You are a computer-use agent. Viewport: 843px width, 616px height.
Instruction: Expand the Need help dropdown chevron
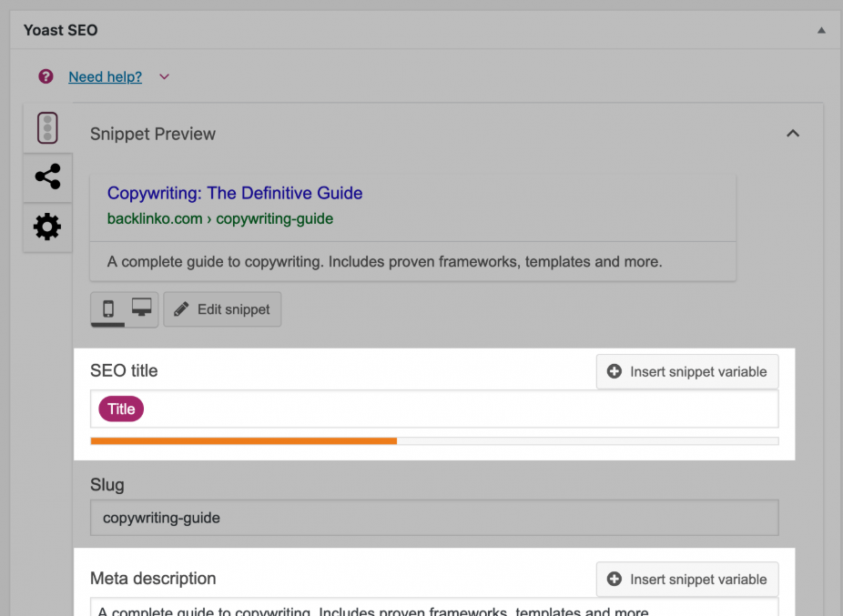point(165,76)
